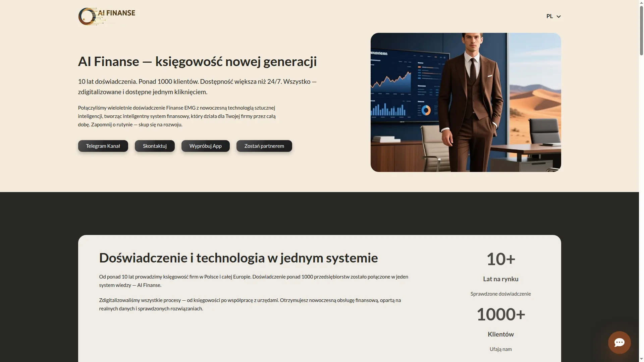Open the chat bubble widget
Image resolution: width=644 pixels, height=362 pixels.
click(x=619, y=342)
